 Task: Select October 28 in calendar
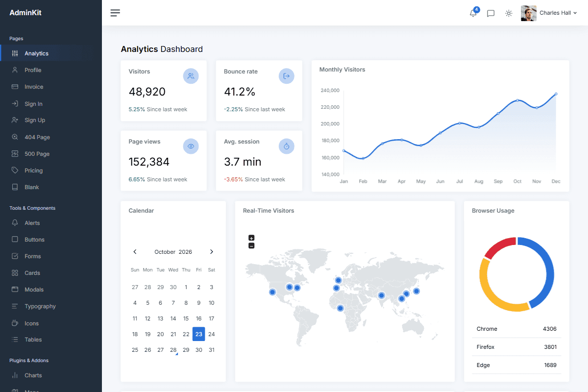click(173, 350)
